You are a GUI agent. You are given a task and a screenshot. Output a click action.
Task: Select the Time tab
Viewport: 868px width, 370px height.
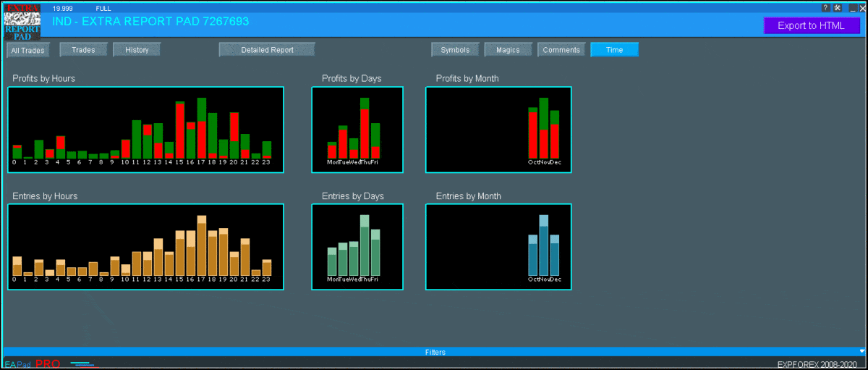click(x=614, y=50)
